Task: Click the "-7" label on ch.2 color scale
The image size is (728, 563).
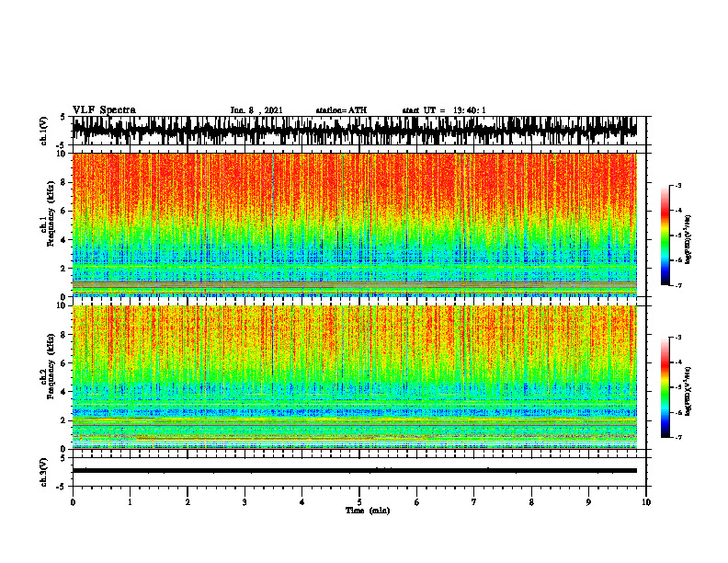Action: click(x=677, y=437)
